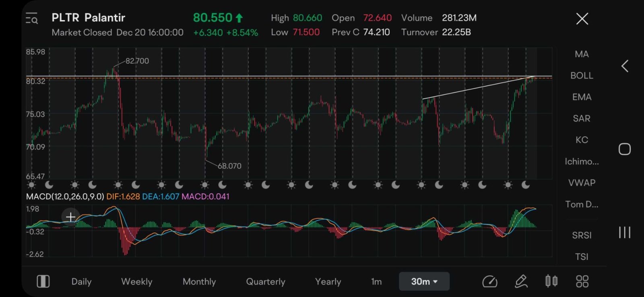
Task: Open the drawing pencil tool
Action: (x=521, y=281)
